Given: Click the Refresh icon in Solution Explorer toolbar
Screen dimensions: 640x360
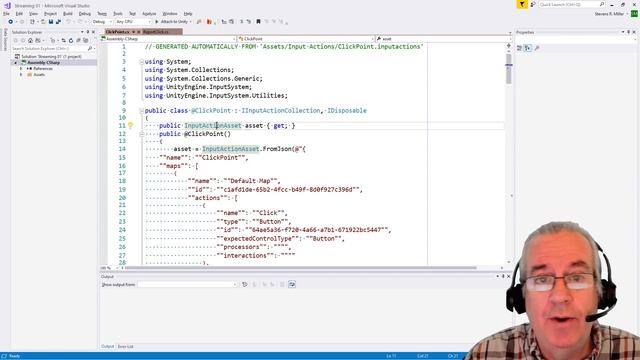Looking at the screenshot, I should pyautogui.click(x=71, y=40).
